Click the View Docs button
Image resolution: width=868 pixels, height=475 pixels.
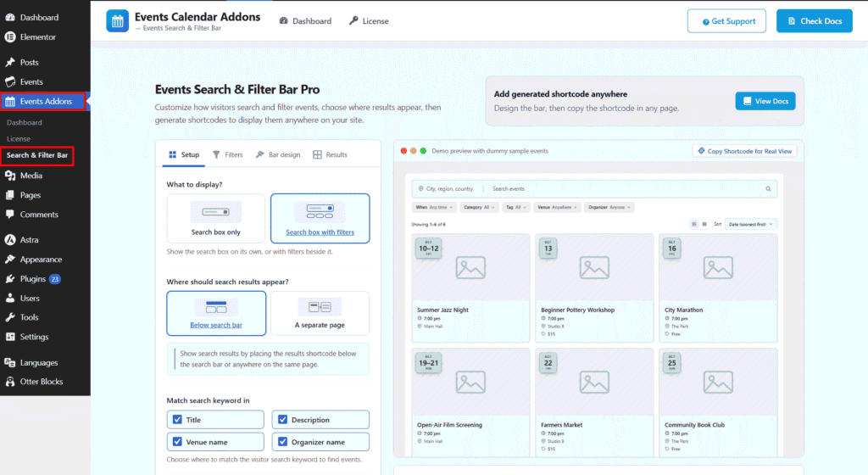click(x=765, y=101)
